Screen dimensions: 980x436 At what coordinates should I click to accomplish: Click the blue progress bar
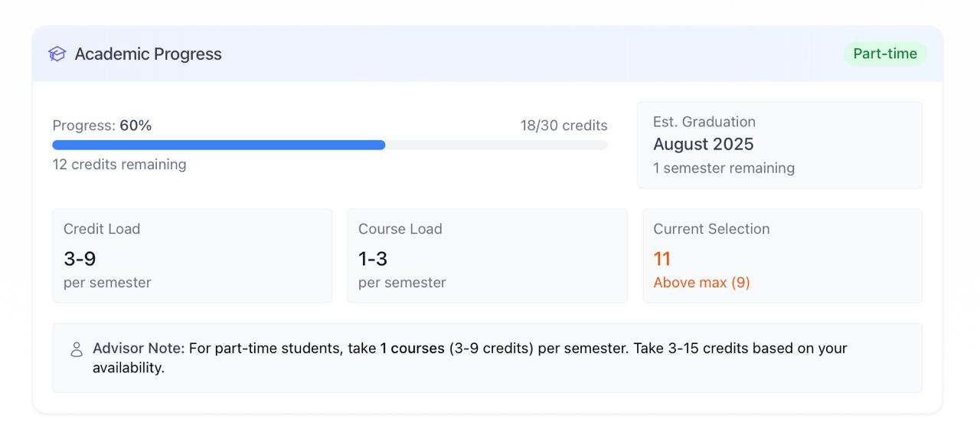[219, 145]
